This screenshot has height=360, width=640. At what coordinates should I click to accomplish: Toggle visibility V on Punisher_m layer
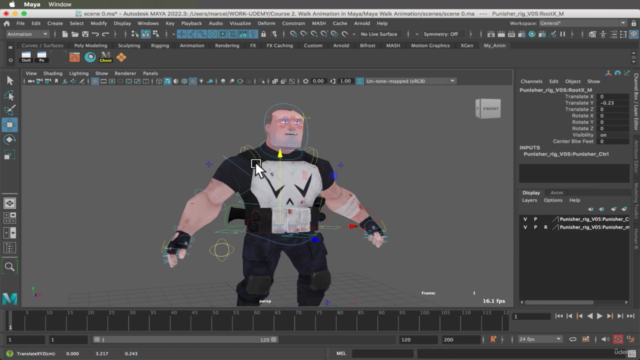[525, 227]
